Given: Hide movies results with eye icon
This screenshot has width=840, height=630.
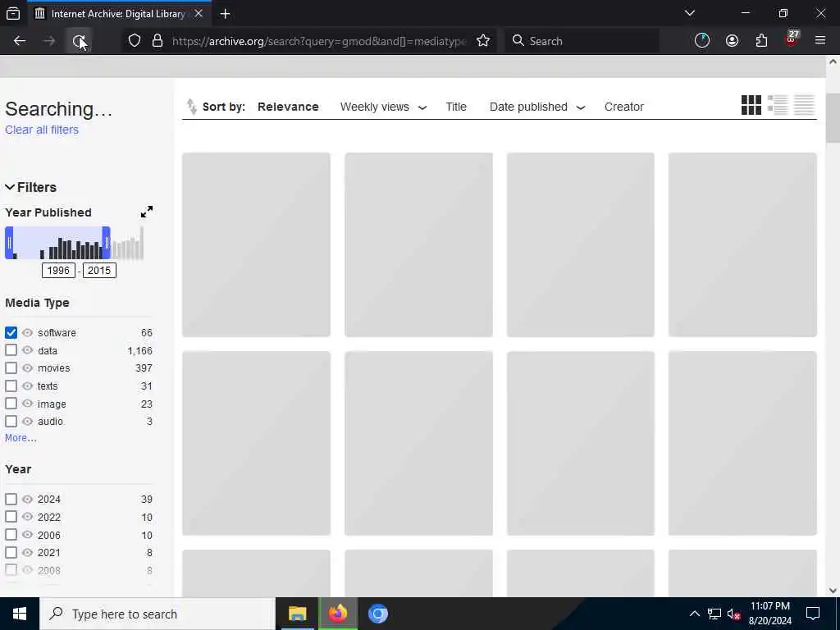Looking at the screenshot, I should point(27,368).
